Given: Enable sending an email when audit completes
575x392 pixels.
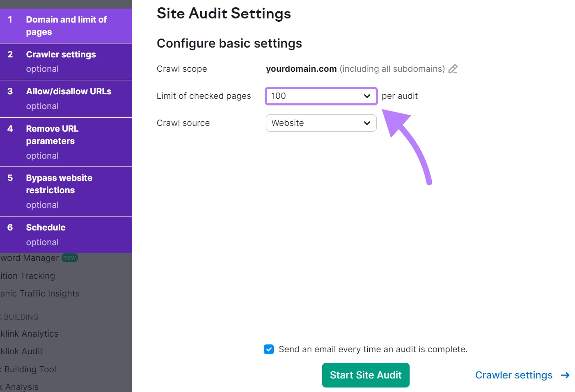Looking at the screenshot, I should [269, 349].
